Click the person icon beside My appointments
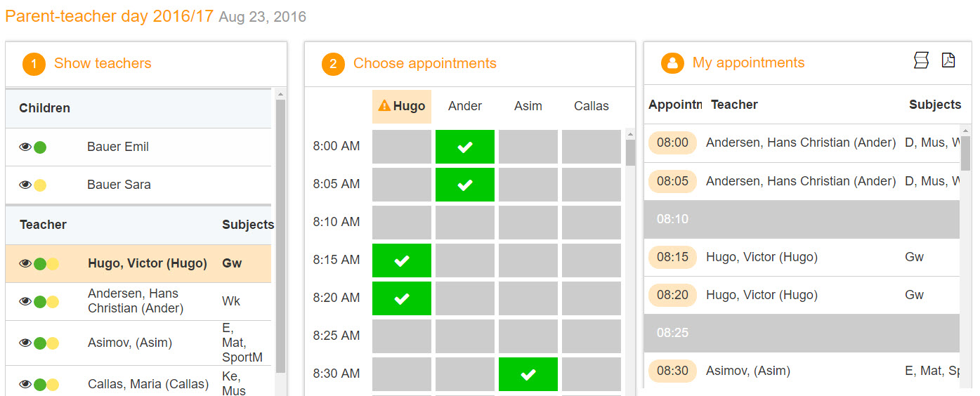Image resolution: width=980 pixels, height=396 pixels. 672,63
